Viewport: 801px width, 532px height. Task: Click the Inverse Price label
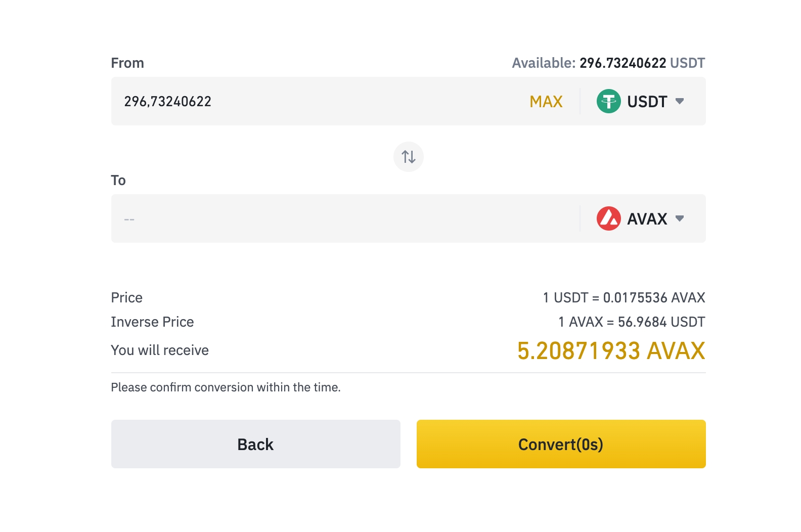(152, 322)
